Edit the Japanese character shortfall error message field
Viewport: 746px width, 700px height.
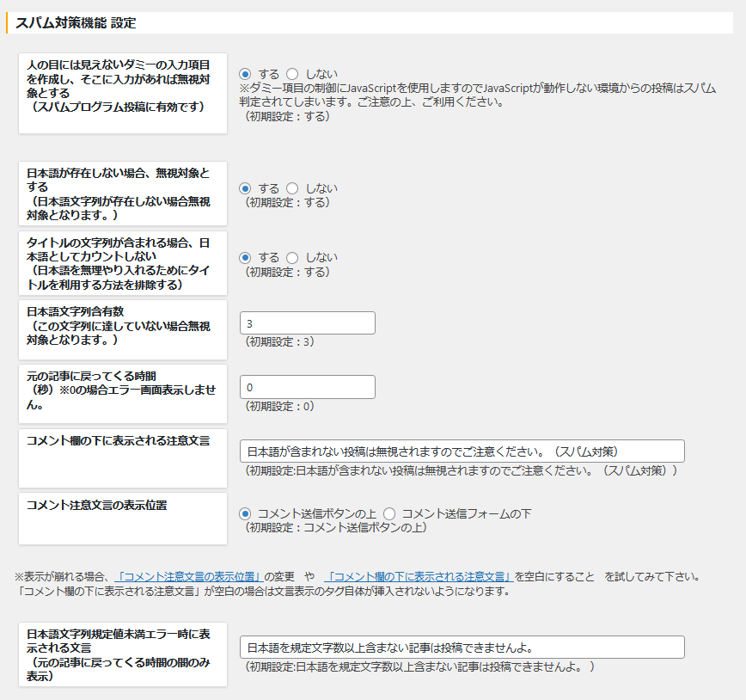point(462,647)
